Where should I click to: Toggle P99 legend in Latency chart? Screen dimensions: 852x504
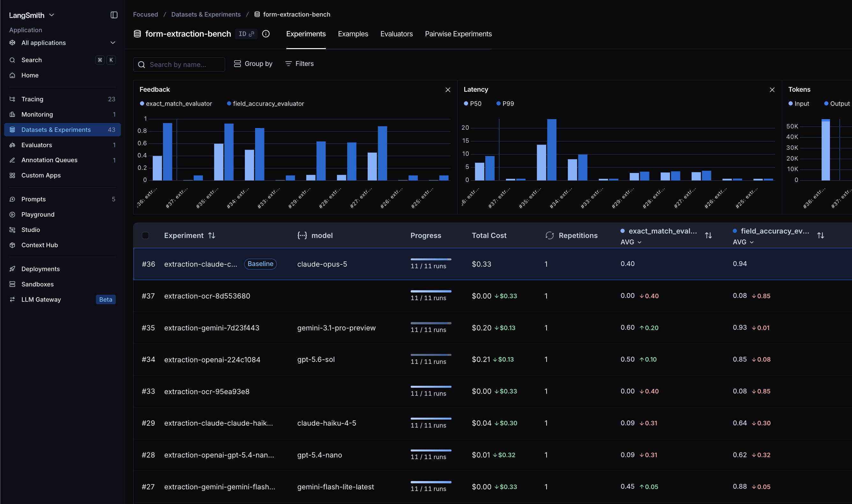pos(505,104)
